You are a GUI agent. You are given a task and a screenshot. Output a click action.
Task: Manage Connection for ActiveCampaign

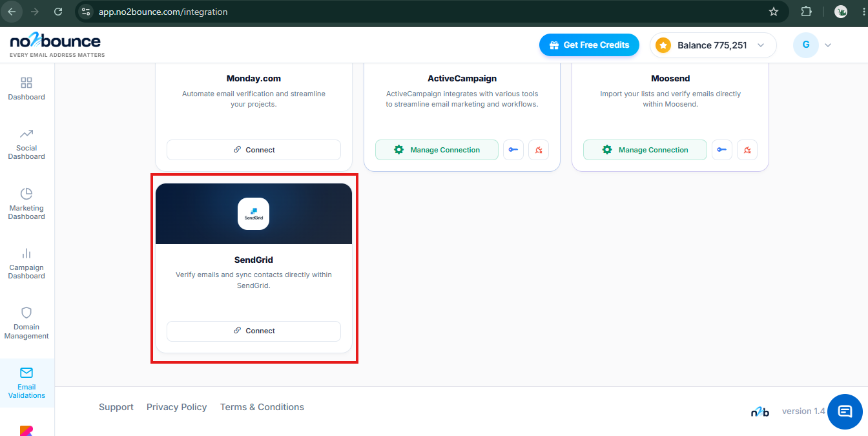[x=437, y=150]
